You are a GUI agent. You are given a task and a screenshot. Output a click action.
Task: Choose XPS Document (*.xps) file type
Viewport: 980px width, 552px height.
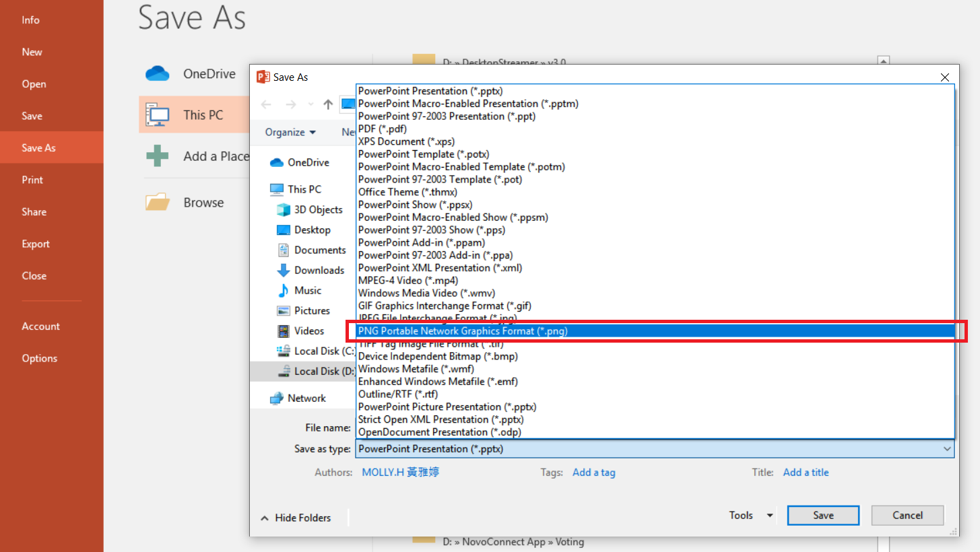655,141
